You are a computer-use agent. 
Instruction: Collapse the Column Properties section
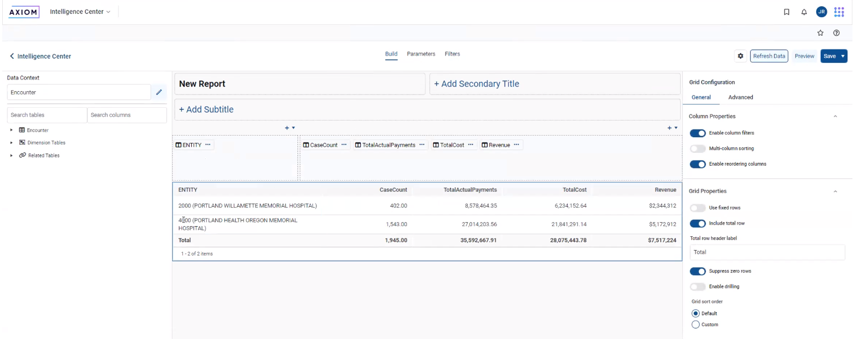[x=835, y=117]
